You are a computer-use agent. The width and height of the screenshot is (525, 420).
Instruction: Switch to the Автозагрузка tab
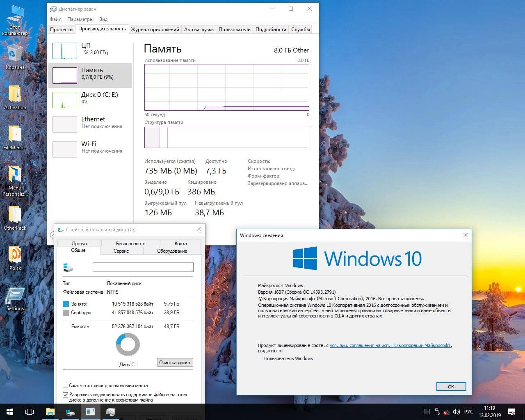[x=199, y=30]
